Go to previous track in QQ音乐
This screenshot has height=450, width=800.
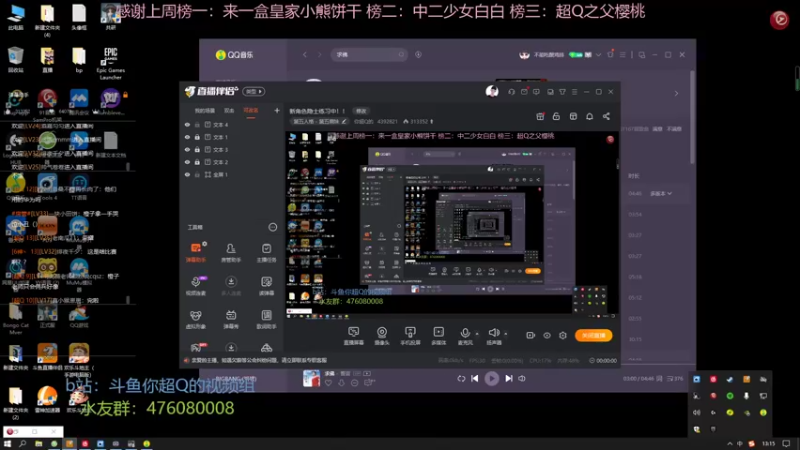pos(475,379)
